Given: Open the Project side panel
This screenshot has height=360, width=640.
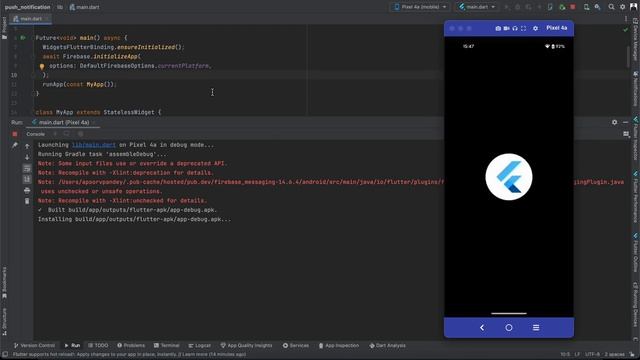Looking at the screenshot, I should (x=4, y=29).
